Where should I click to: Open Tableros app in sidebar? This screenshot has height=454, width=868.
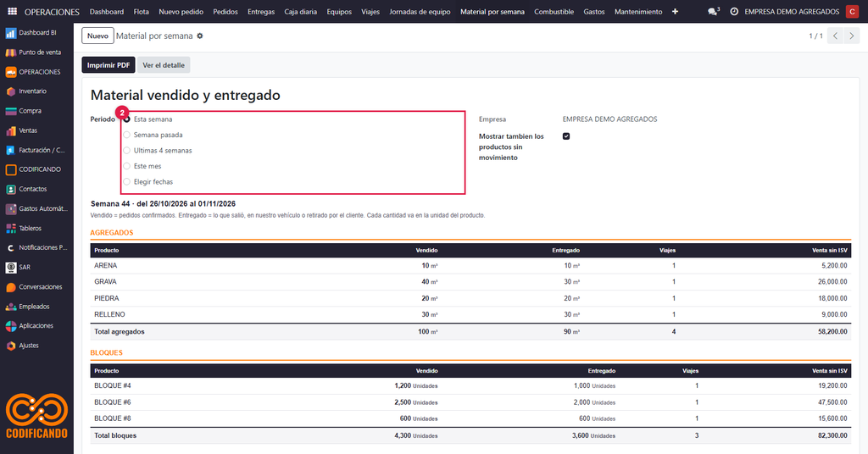(36, 228)
